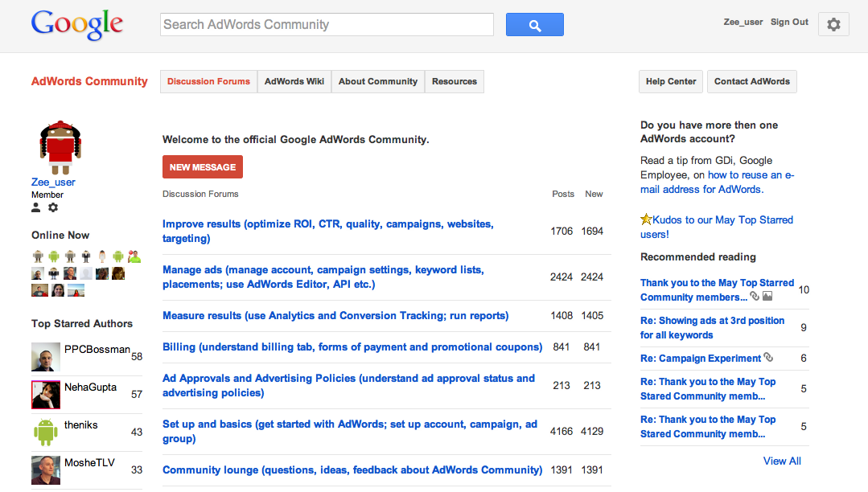Click NehaGupta's star count '57'
868x492 pixels.
137,394
